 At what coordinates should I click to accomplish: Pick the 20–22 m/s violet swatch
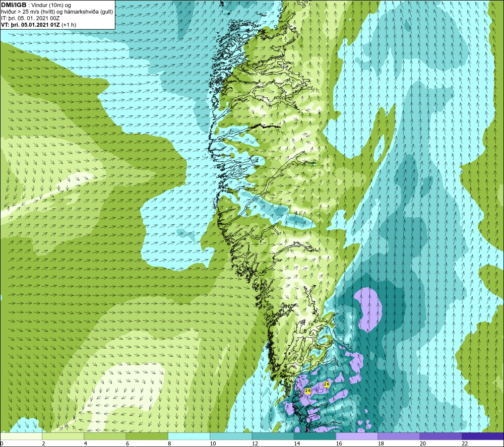440,436
